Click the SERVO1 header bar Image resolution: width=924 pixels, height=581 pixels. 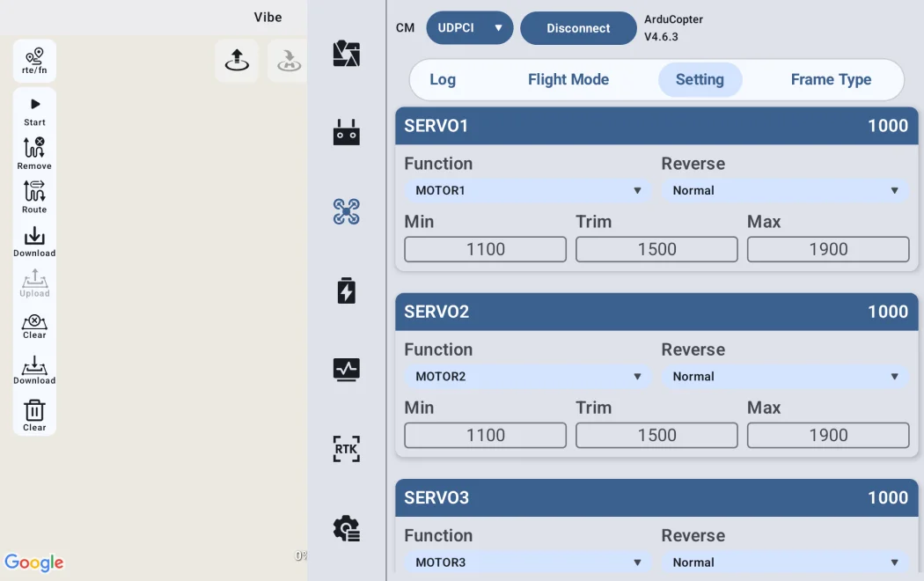(x=656, y=126)
